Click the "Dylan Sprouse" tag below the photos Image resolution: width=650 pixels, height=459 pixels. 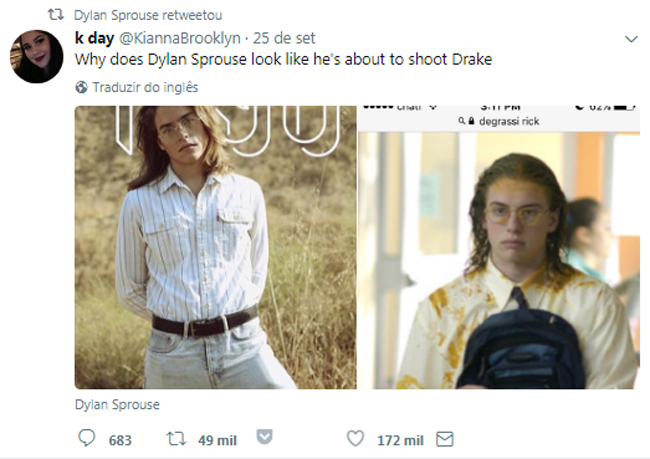(117, 405)
